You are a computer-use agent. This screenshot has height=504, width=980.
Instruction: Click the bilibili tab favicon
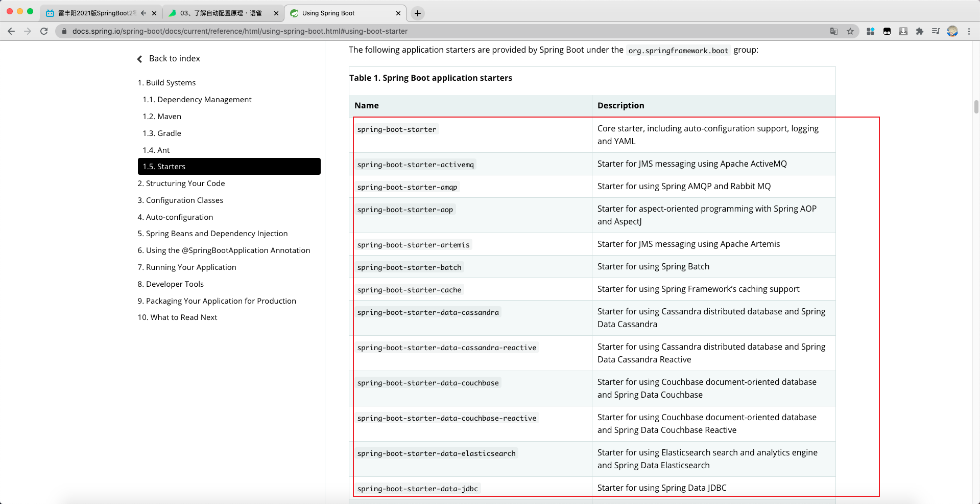click(x=50, y=13)
